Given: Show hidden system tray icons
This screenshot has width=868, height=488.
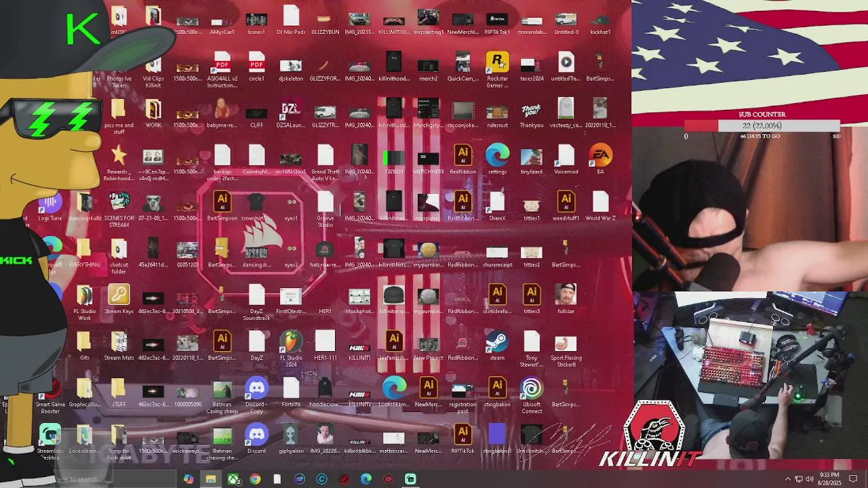Looking at the screenshot, I should [x=788, y=479].
